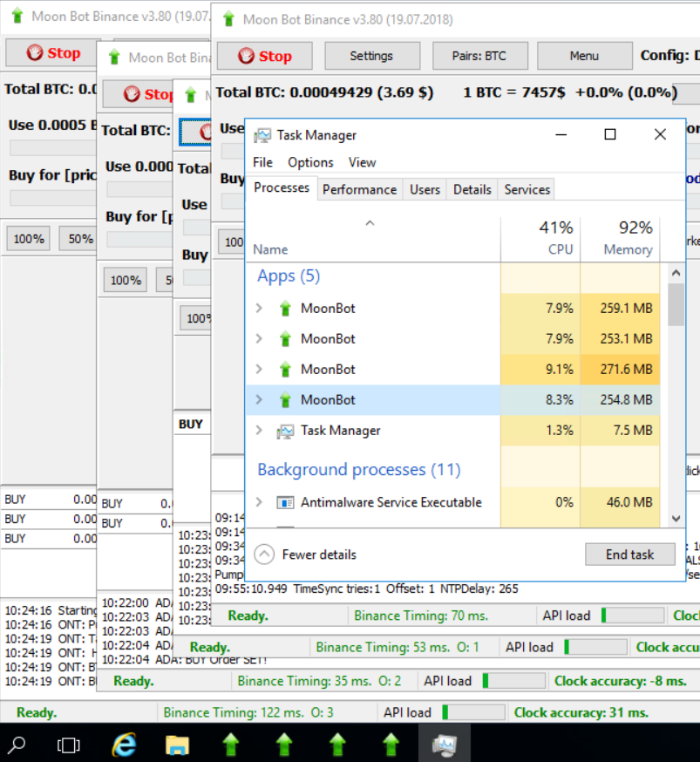Click the red stop hand icon in front Moon Bot
The image size is (700, 762).
(x=246, y=56)
